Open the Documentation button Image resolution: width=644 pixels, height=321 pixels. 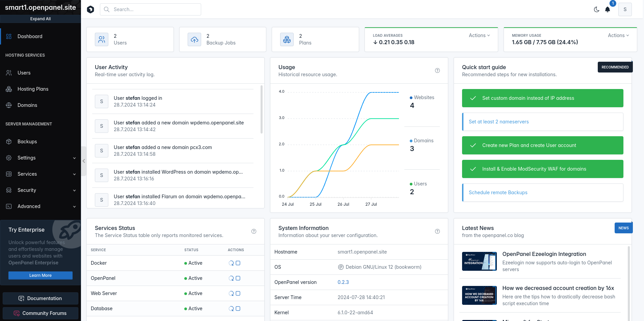41,298
